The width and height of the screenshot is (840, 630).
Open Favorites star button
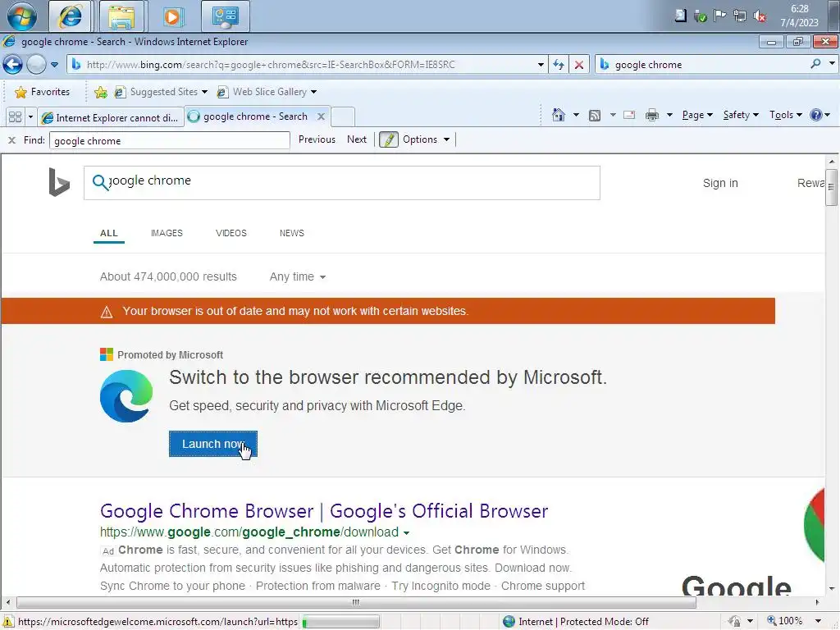(43, 92)
